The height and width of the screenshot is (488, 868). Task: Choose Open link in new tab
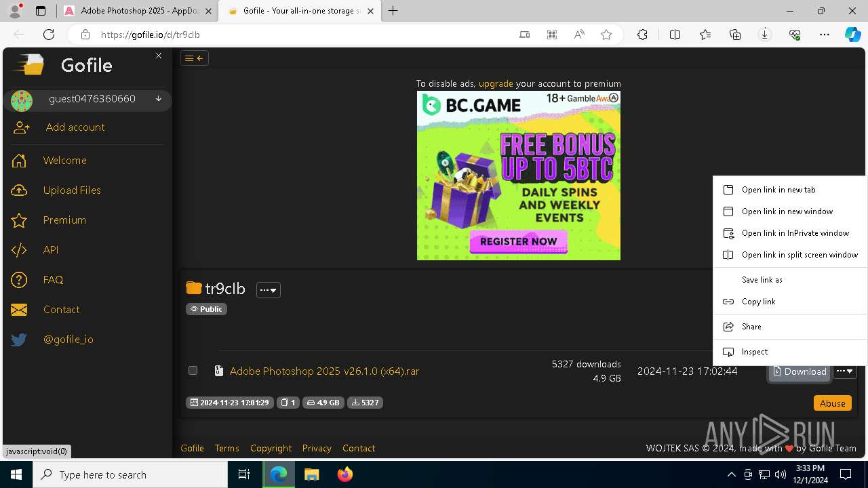coord(789,190)
